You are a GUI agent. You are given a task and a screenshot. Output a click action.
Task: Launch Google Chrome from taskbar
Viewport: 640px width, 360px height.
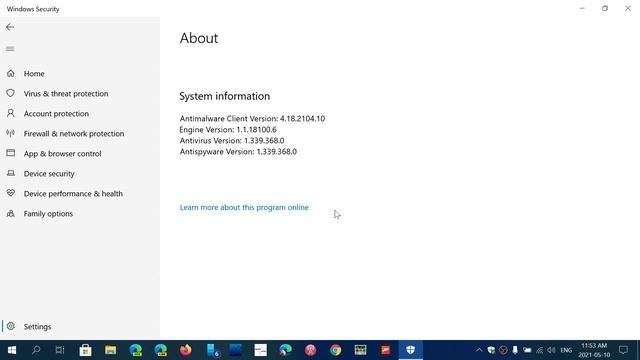coord(336,350)
